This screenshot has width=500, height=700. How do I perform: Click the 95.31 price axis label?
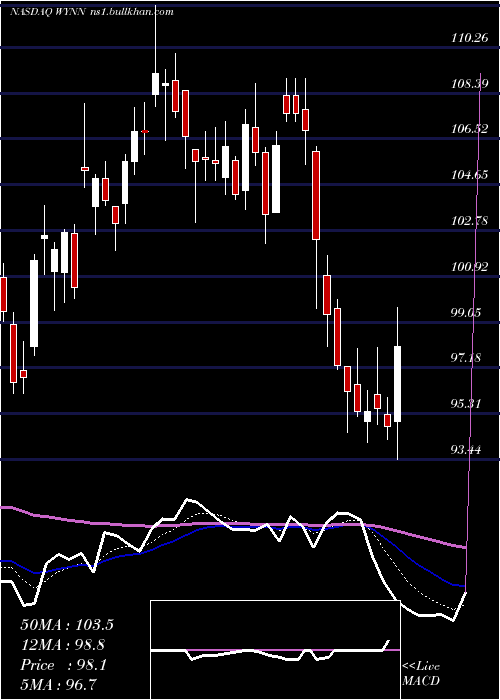pyautogui.click(x=466, y=404)
